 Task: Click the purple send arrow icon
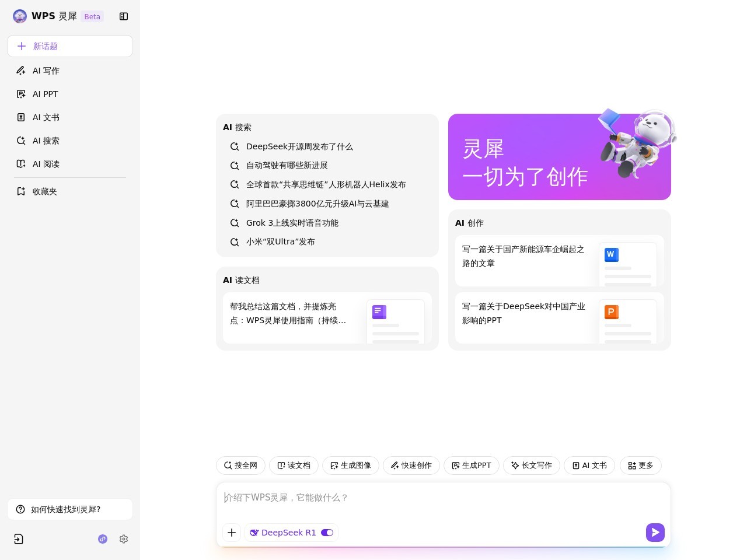pos(655,533)
